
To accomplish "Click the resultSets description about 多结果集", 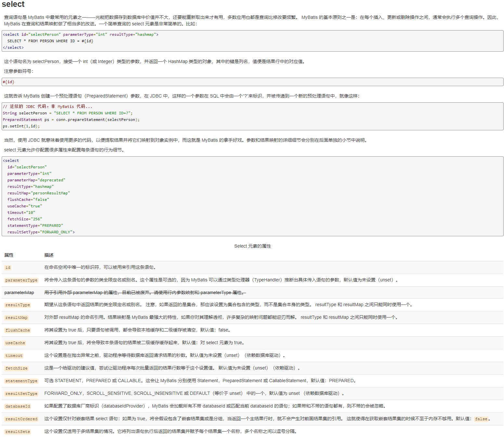I will click(x=171, y=431).
